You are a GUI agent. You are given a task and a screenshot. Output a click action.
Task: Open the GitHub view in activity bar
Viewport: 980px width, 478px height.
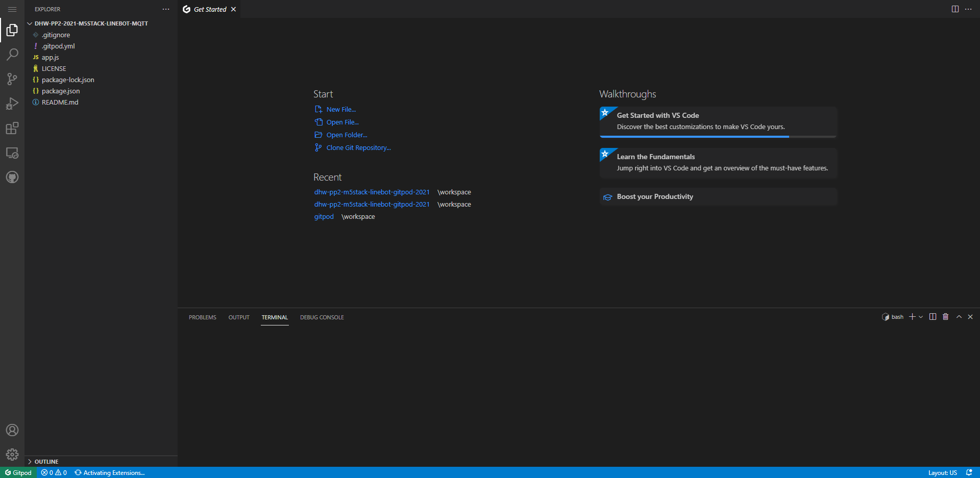pos(12,177)
